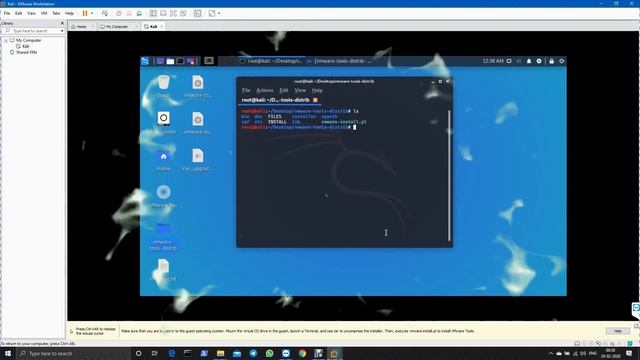Open the VMware View menu
The width and height of the screenshot is (640, 360).
click(x=31, y=13)
